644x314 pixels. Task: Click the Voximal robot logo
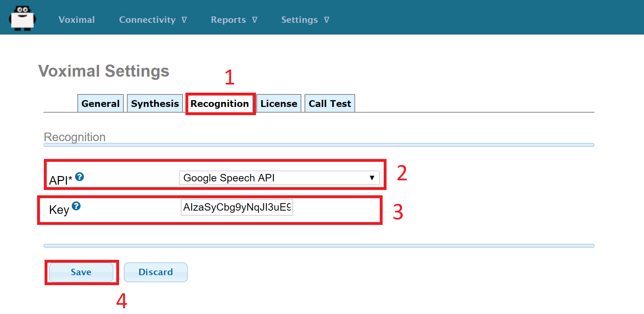pyautogui.click(x=22, y=19)
